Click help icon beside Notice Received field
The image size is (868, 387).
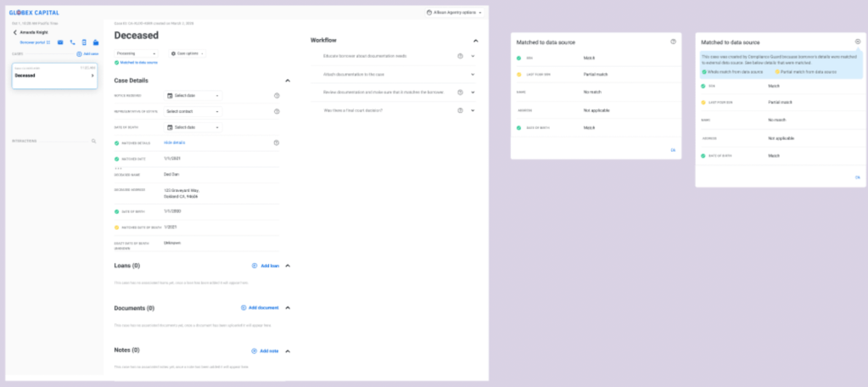point(277,96)
